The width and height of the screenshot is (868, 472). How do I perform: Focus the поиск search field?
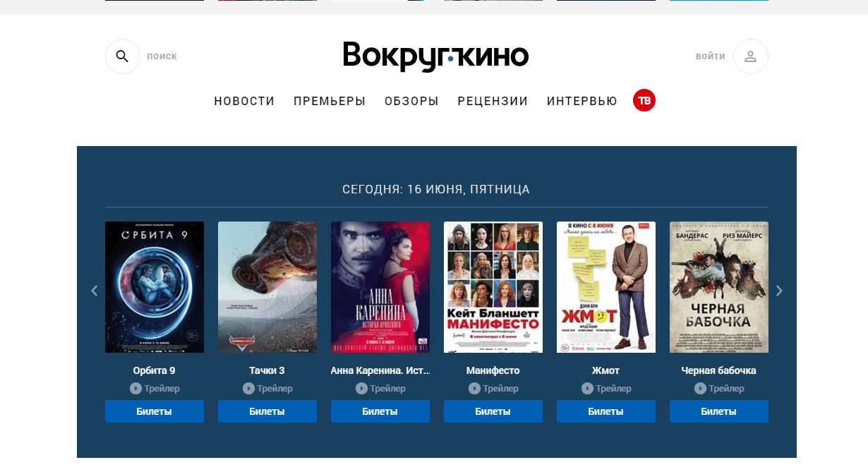[x=162, y=56]
